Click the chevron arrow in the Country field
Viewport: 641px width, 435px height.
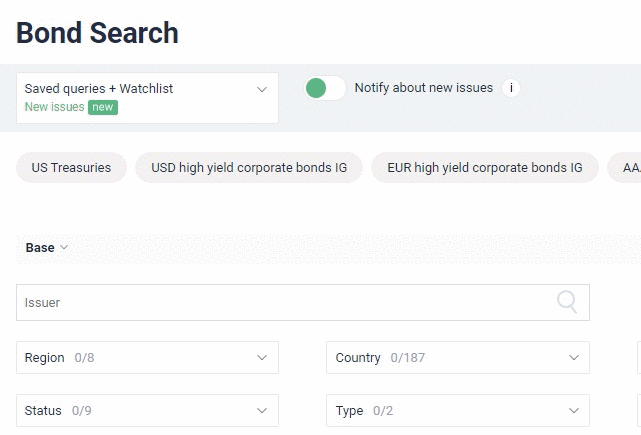(574, 358)
